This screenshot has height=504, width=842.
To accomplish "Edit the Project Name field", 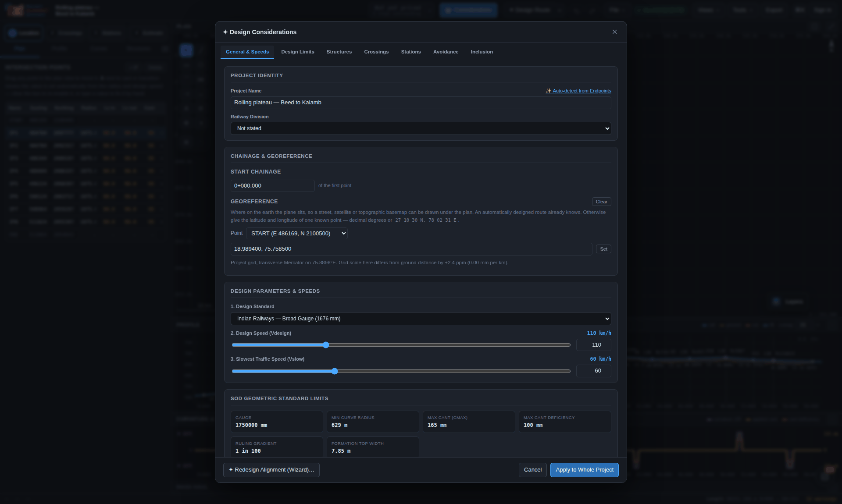I will (x=421, y=103).
